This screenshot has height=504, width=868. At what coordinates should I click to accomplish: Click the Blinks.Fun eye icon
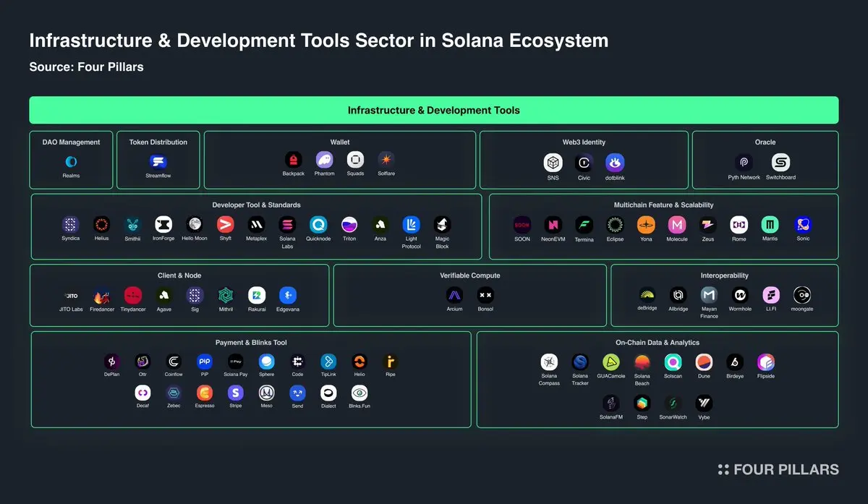pyautogui.click(x=359, y=393)
